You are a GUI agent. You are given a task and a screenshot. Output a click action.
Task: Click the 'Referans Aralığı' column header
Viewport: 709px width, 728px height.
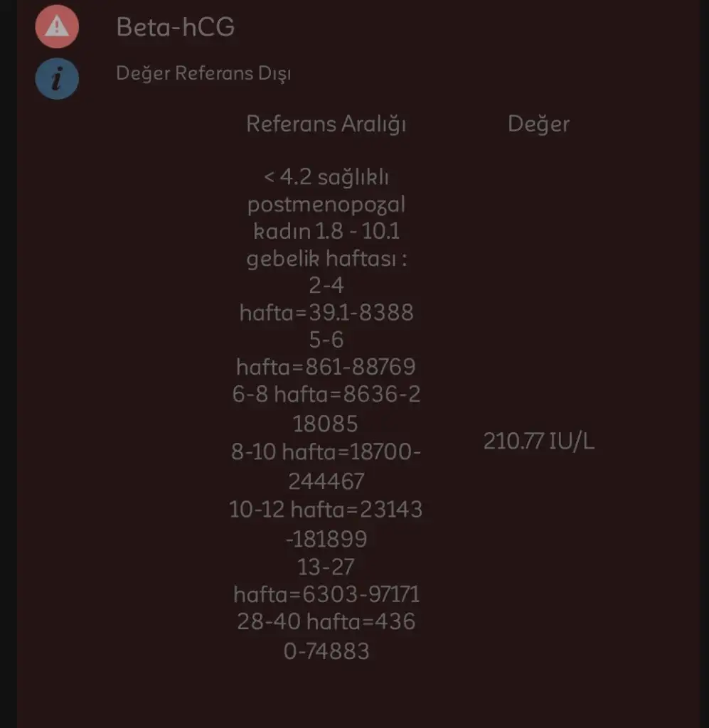326,124
